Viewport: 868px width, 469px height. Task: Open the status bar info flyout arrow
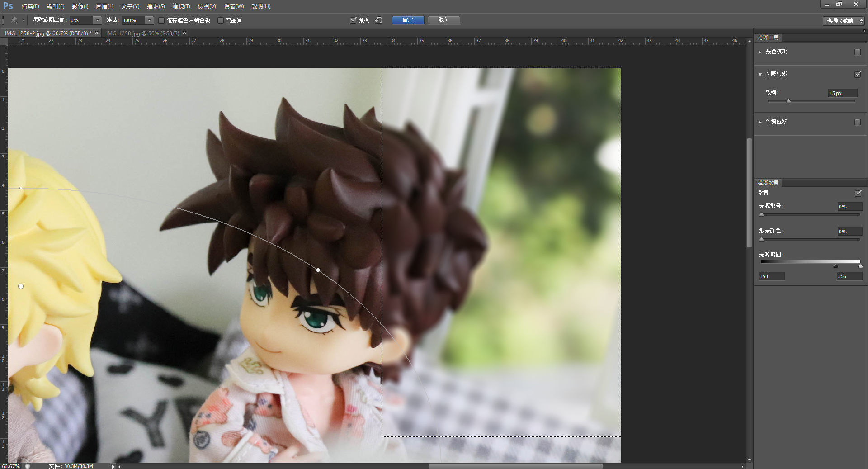[x=113, y=466]
